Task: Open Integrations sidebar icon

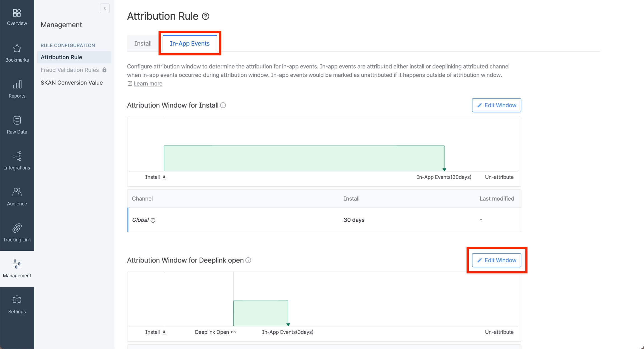Action: coord(17,156)
